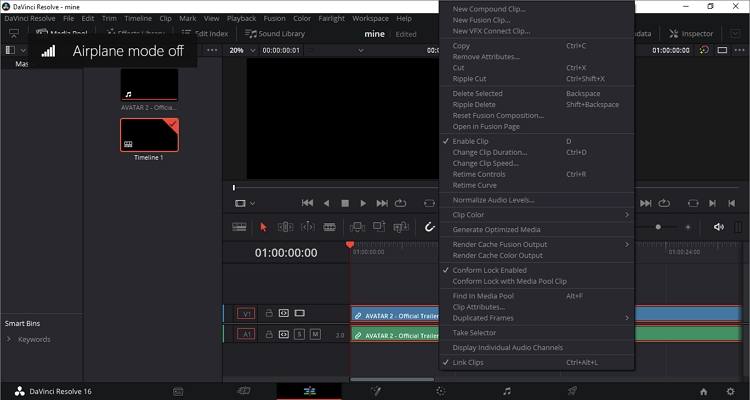Select the Blade Edit Mode tool

click(330, 227)
